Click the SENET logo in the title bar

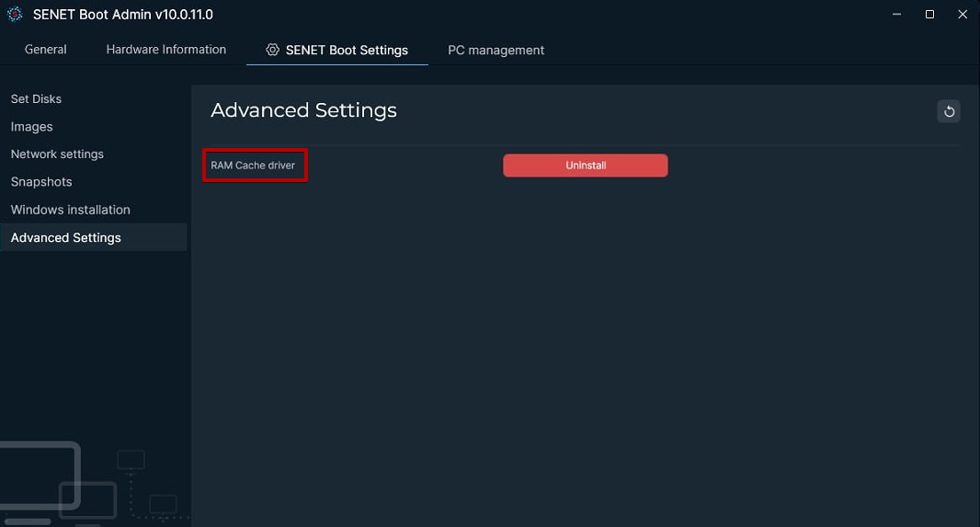coord(15,15)
